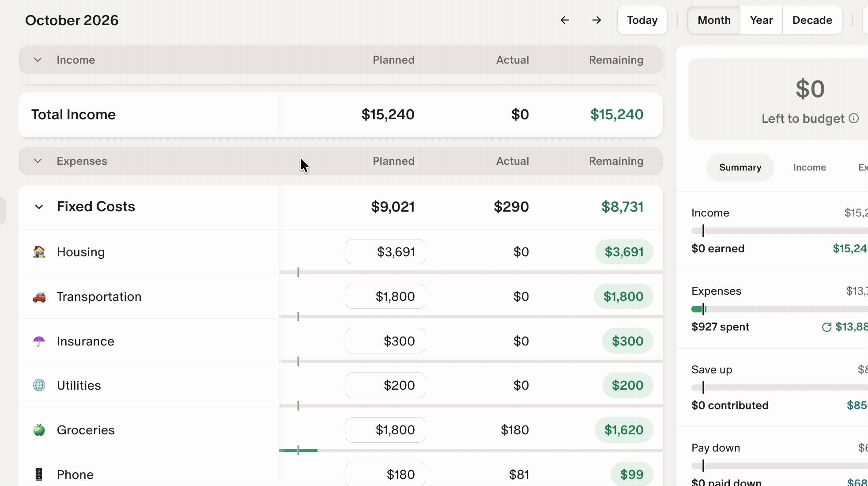The height and width of the screenshot is (486, 868).
Task: Go to next month arrow
Action: [596, 20]
